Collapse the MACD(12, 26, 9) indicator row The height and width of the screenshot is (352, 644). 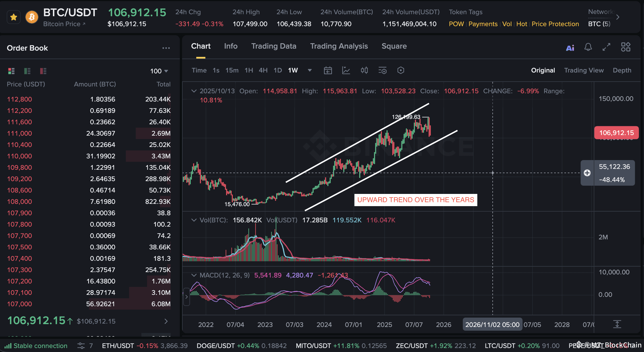(194, 275)
